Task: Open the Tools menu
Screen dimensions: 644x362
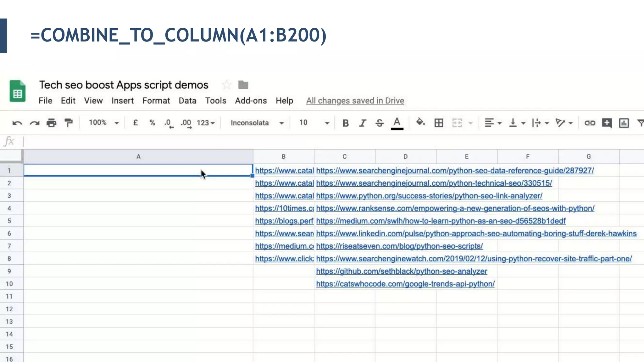Action: (216, 101)
